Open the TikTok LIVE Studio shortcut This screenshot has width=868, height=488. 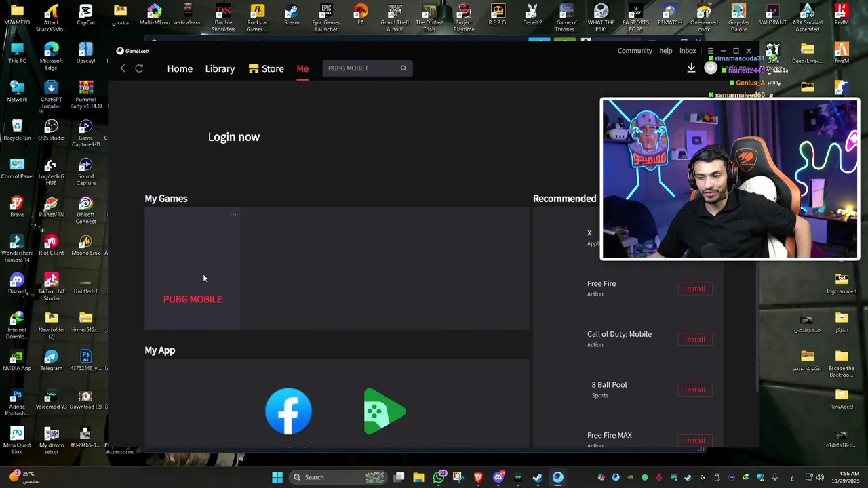(52, 287)
